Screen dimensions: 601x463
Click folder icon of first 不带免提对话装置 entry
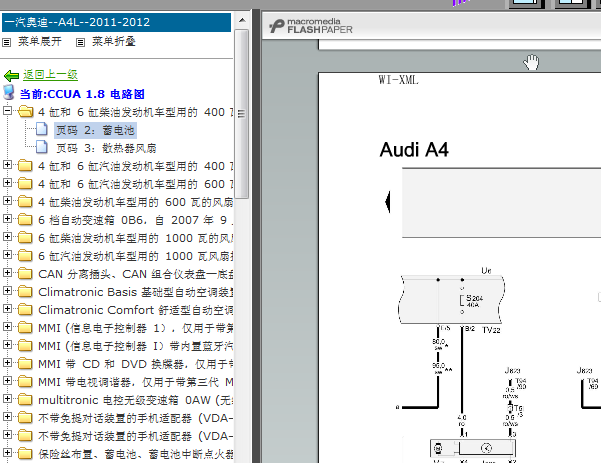(25, 417)
